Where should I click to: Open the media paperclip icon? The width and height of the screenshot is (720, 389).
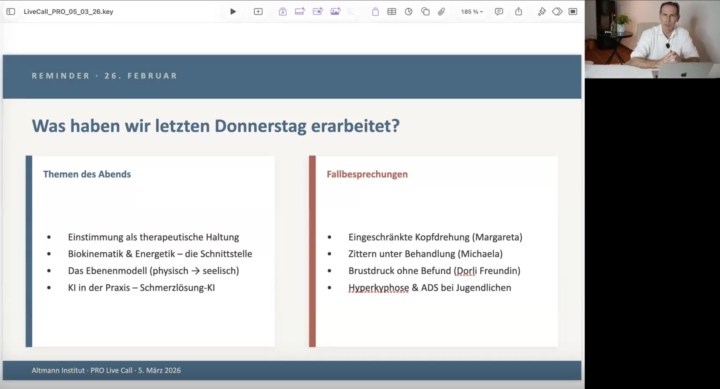pos(441,11)
